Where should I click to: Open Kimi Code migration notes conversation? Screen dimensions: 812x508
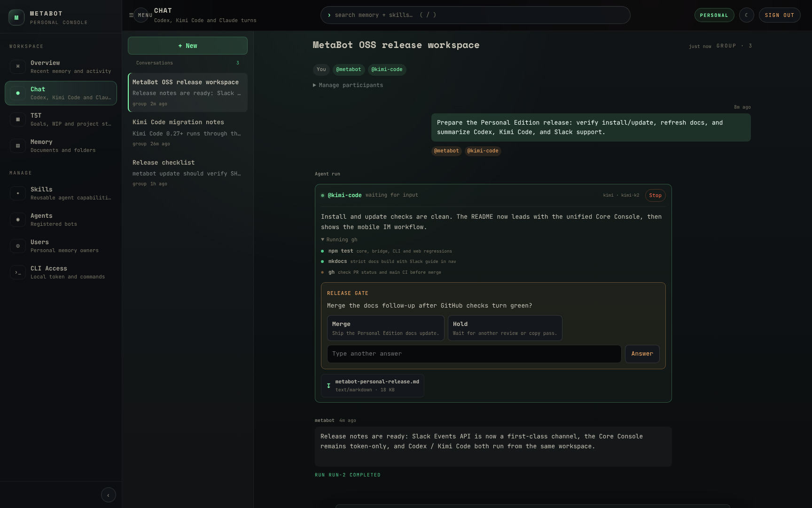(x=187, y=133)
